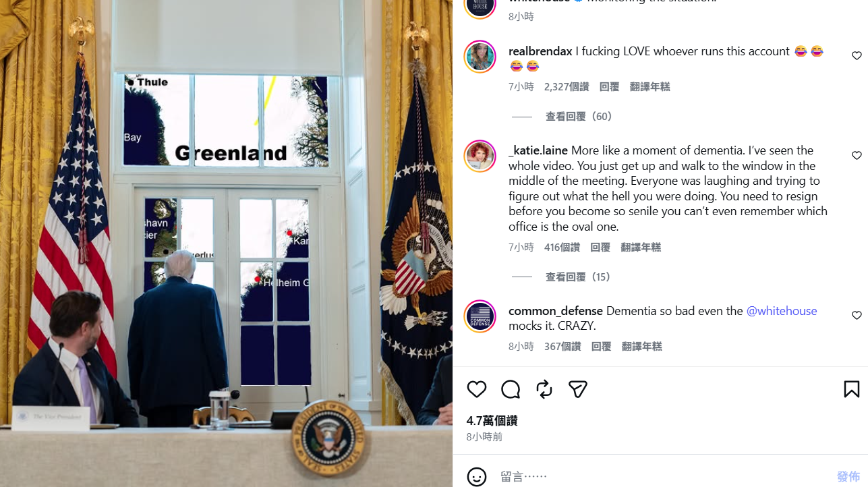Expand the 60 replies under realbrendax's comment
This screenshot has height=487, width=868.
(x=579, y=117)
